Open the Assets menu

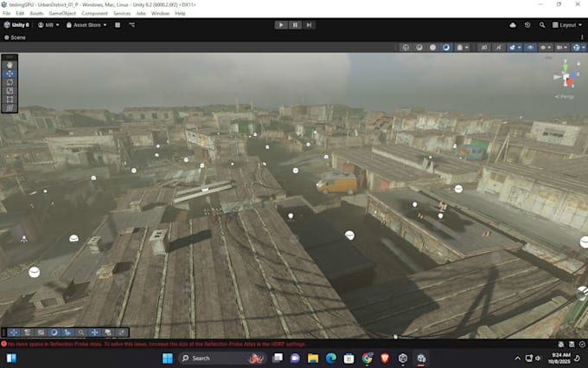(36, 13)
